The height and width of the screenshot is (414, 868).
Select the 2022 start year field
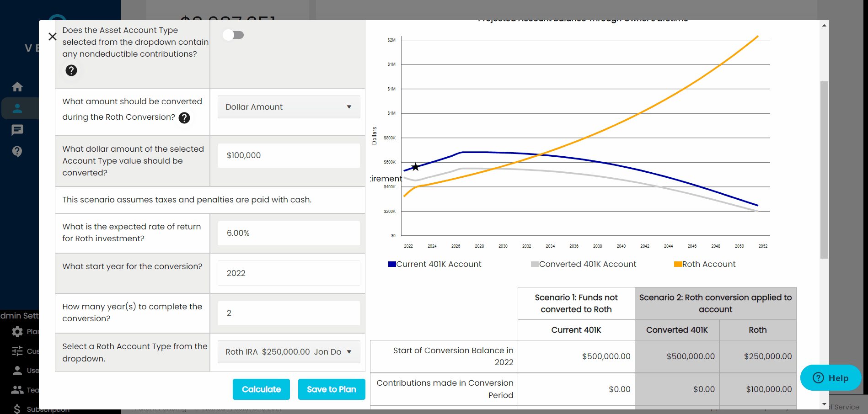pos(289,273)
